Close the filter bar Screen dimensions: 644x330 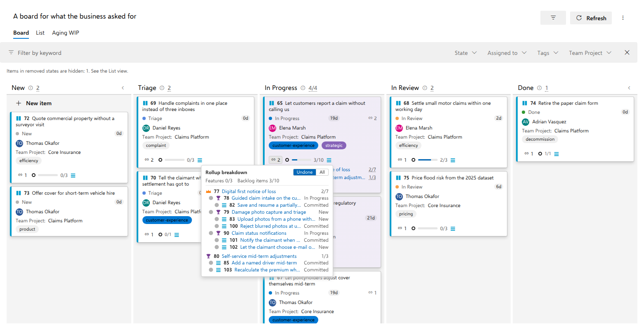(627, 52)
